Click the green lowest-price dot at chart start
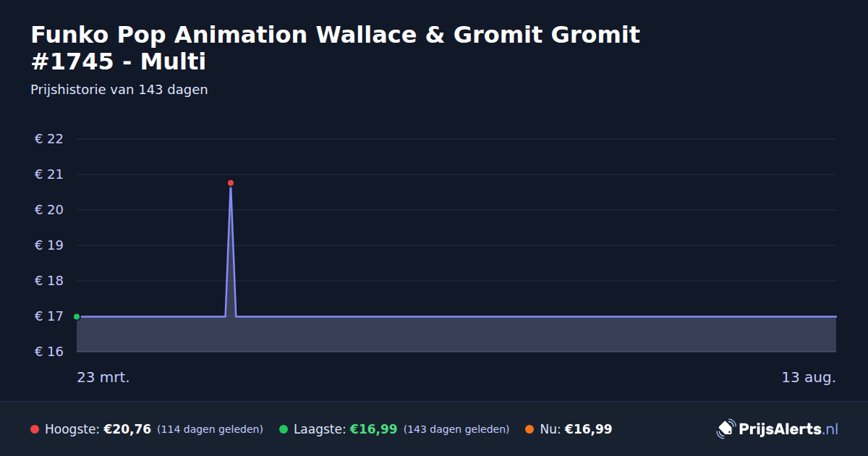The width and height of the screenshot is (868, 456). coord(77,316)
